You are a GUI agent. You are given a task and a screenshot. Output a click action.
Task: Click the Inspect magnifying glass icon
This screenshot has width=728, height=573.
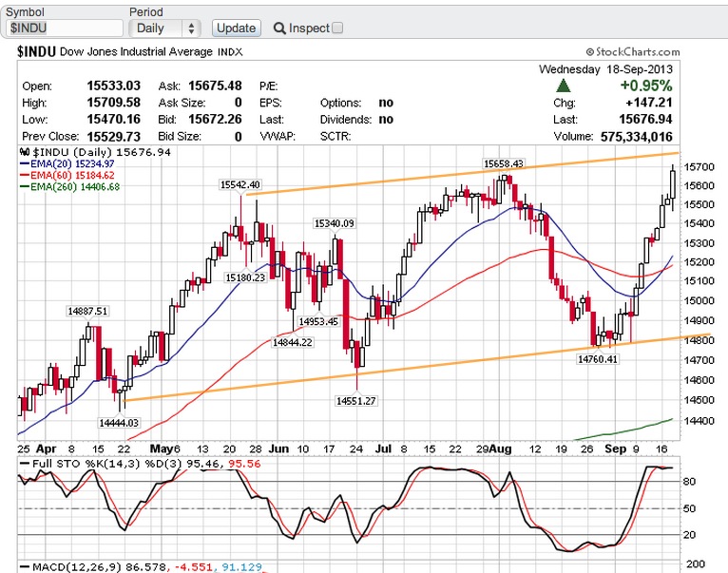click(x=279, y=29)
